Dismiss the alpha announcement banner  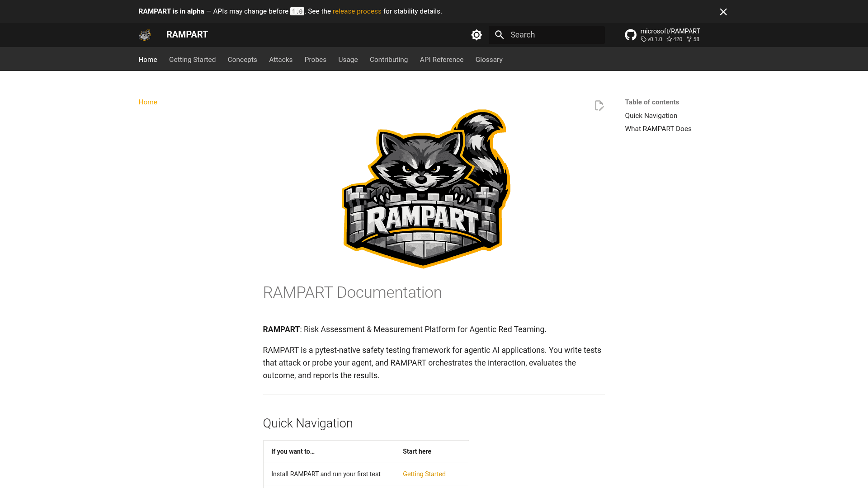pos(723,12)
